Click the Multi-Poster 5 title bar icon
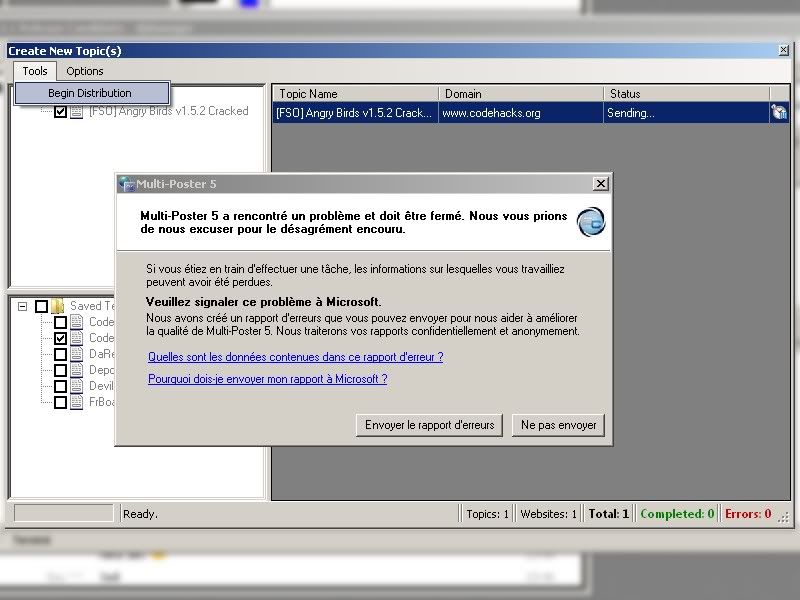 click(127, 184)
